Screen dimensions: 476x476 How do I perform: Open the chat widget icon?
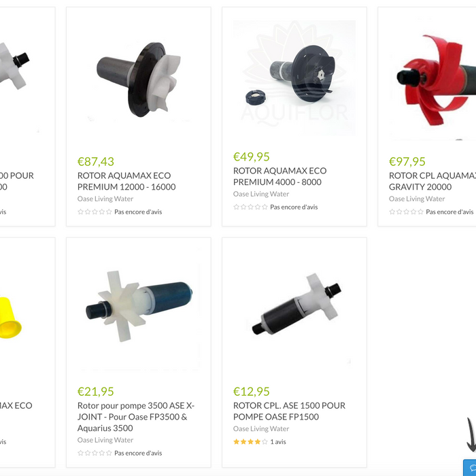pyautogui.click(x=470, y=468)
